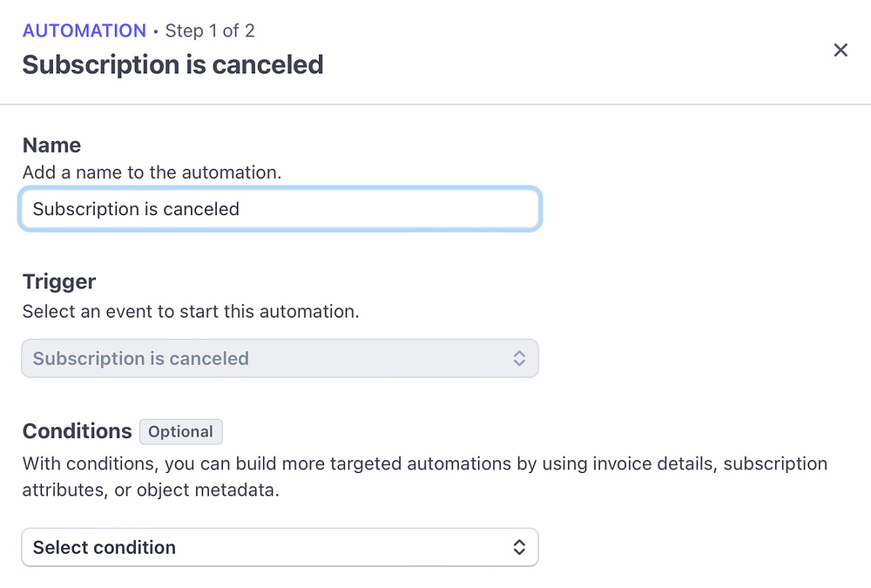Click the Conditions section heading

[x=77, y=431]
